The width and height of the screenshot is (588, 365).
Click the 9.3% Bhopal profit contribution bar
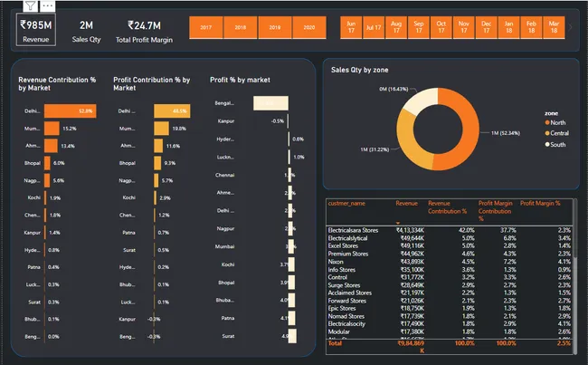[x=157, y=163]
